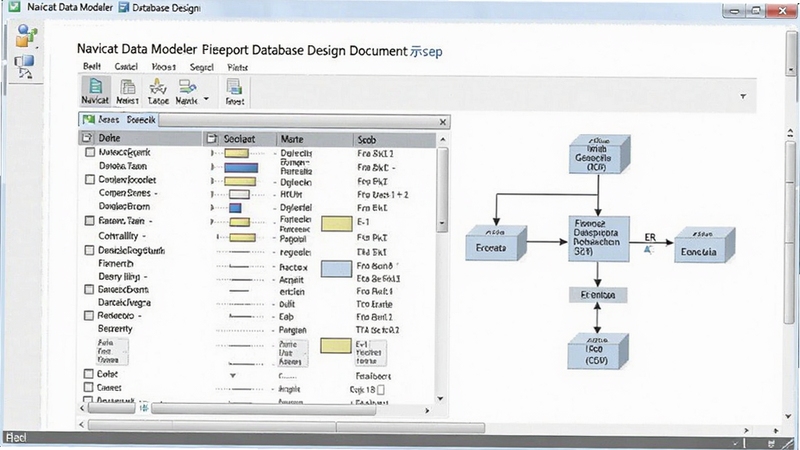Select the white bar in Compen Senes row
The height and width of the screenshot is (450, 800).
[x=239, y=194]
